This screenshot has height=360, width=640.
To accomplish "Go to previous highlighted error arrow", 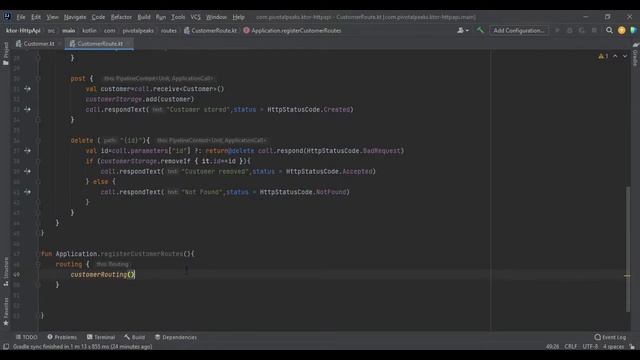I will pyautogui.click(x=615, y=56).
